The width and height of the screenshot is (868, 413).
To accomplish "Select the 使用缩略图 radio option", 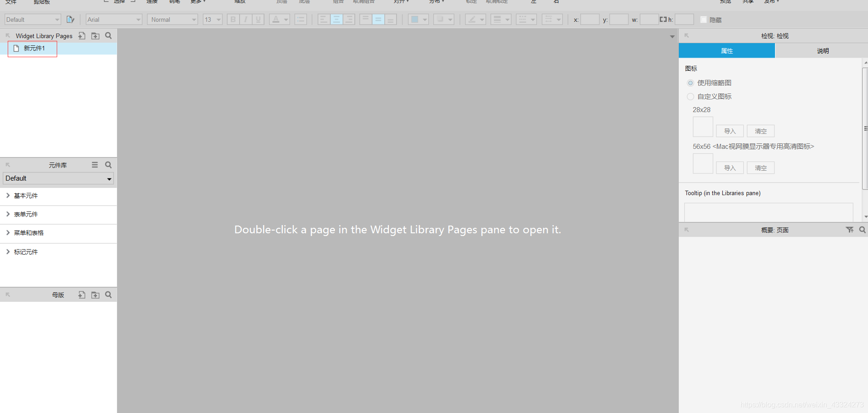I will pyautogui.click(x=691, y=83).
